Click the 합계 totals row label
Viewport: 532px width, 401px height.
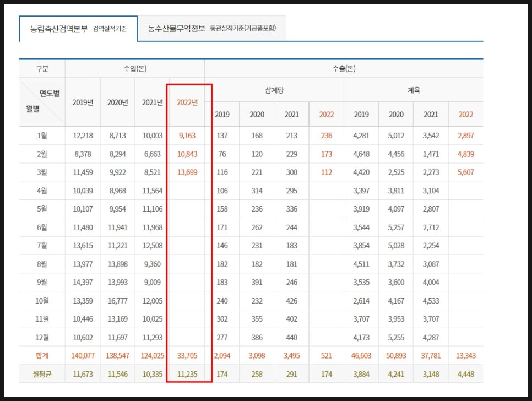point(42,355)
